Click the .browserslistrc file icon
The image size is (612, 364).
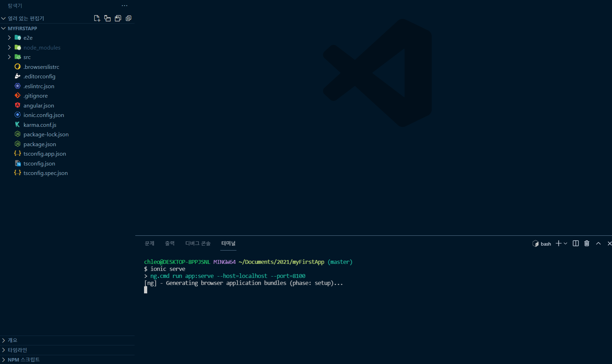tap(18, 66)
